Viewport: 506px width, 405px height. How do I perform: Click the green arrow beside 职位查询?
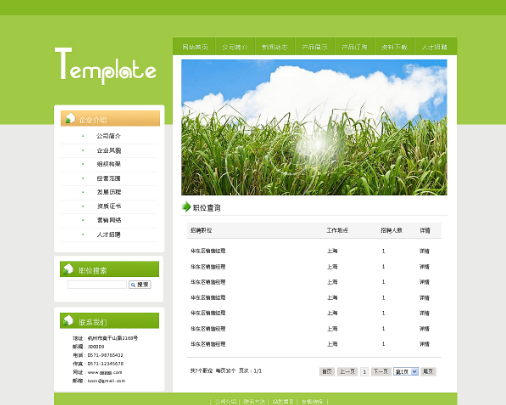(186, 207)
